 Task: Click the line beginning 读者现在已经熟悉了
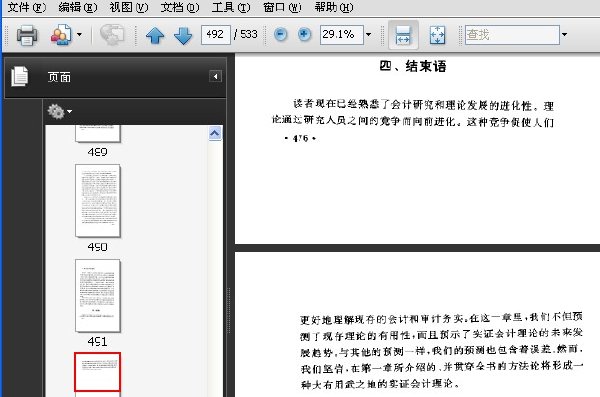point(424,105)
